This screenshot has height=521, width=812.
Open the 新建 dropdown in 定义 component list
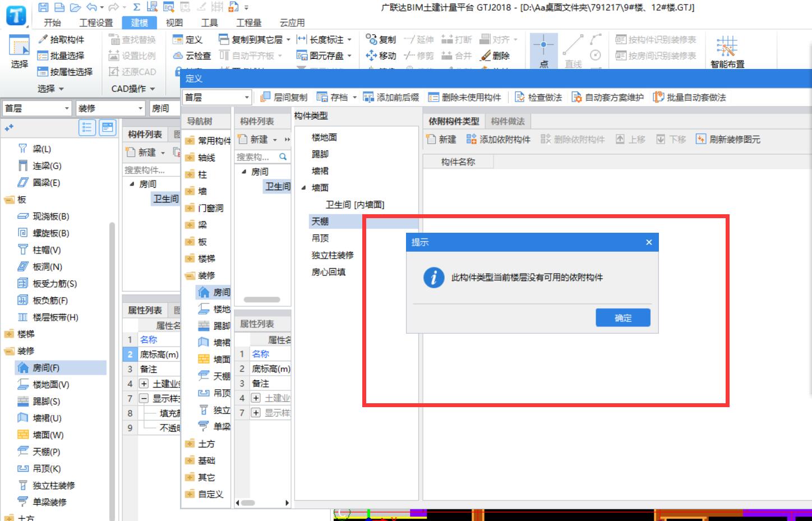[275, 140]
